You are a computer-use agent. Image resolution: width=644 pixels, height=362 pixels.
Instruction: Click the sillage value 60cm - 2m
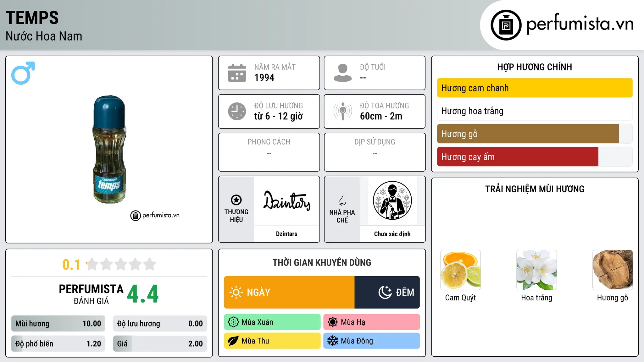(x=381, y=116)
